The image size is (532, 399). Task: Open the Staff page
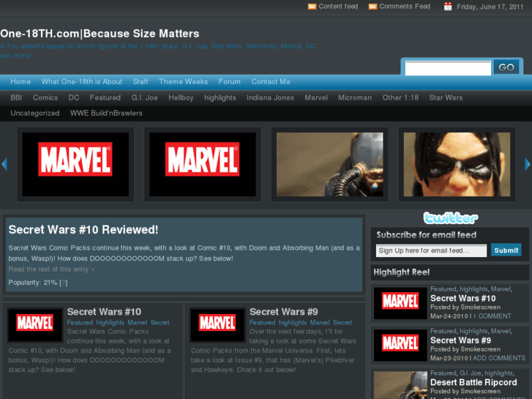[141, 82]
